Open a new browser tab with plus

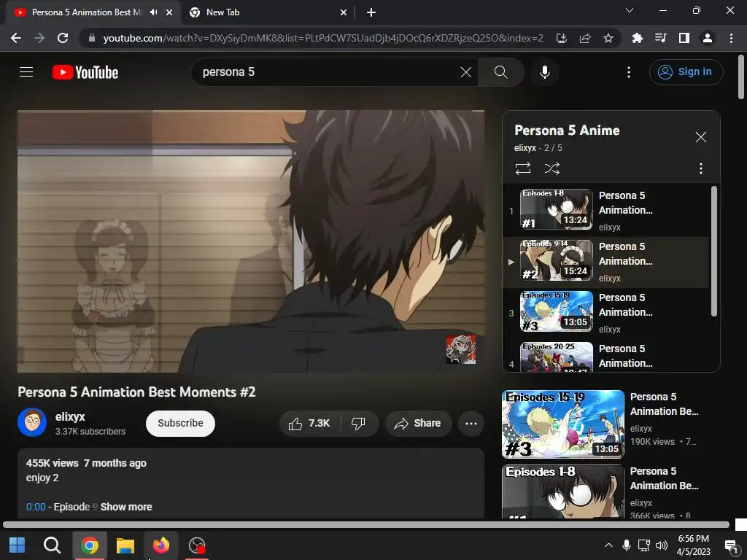[x=371, y=12]
